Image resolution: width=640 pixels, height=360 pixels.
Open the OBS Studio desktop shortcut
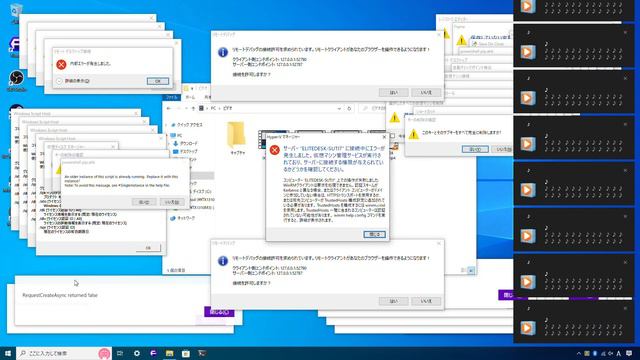click(16, 80)
